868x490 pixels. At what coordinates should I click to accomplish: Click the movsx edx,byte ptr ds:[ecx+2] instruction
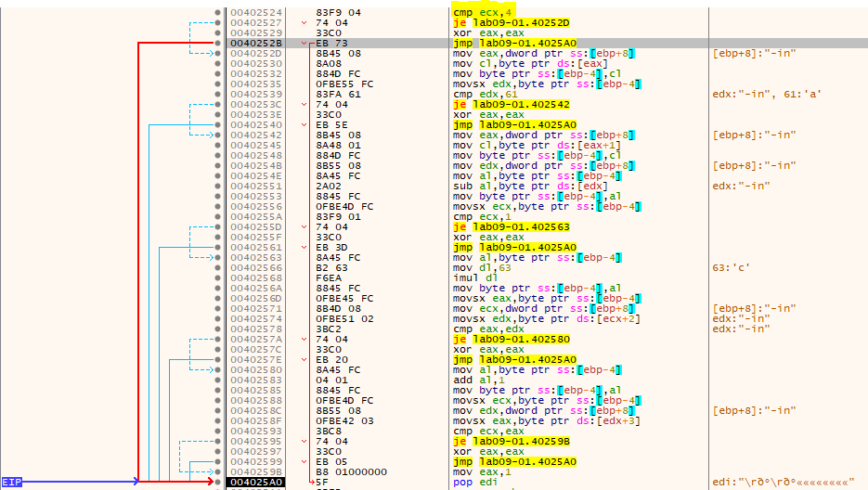click(547, 319)
